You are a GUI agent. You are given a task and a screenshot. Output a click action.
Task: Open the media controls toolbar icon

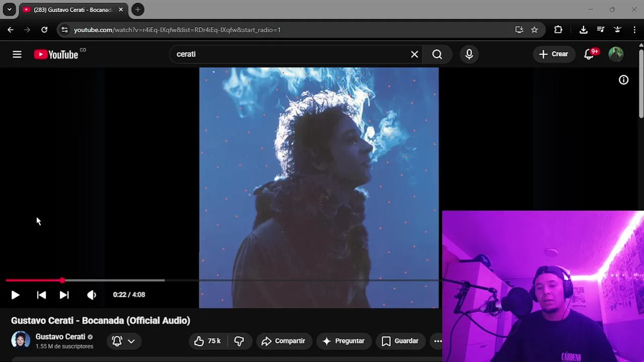pos(600,30)
